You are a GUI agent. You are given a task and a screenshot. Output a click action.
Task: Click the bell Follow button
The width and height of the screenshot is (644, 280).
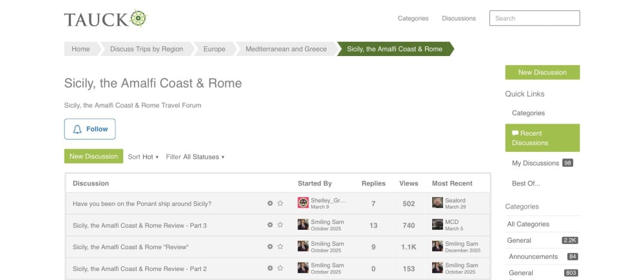point(90,129)
